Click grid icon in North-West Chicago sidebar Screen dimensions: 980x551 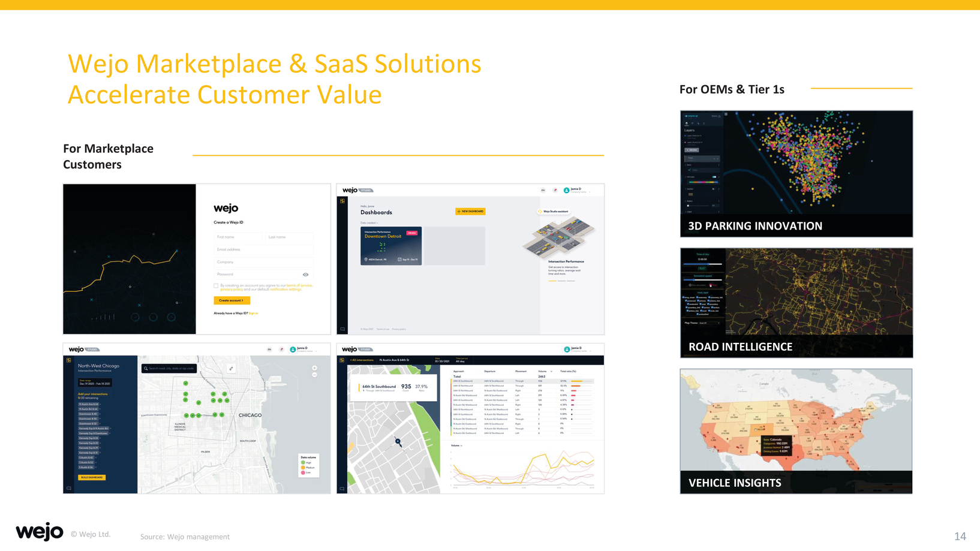point(69,360)
